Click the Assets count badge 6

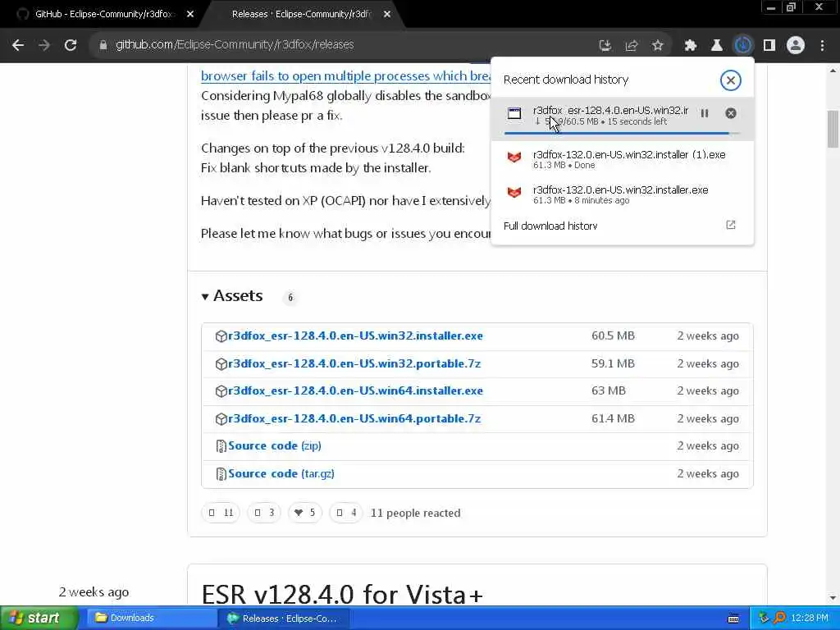point(290,297)
